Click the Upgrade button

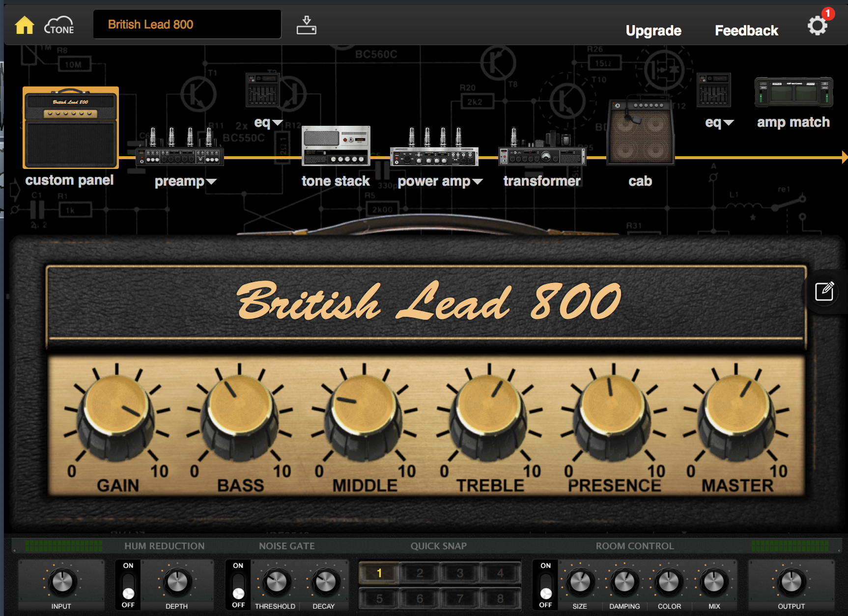click(653, 30)
